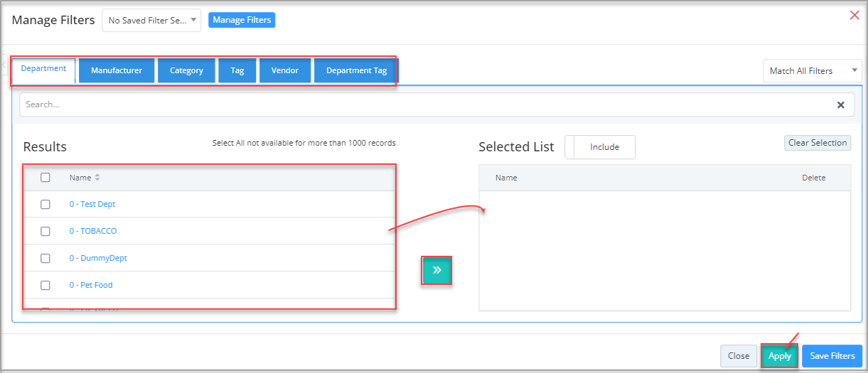Click Clear Selection button
The width and height of the screenshot is (868, 373).
(x=817, y=143)
